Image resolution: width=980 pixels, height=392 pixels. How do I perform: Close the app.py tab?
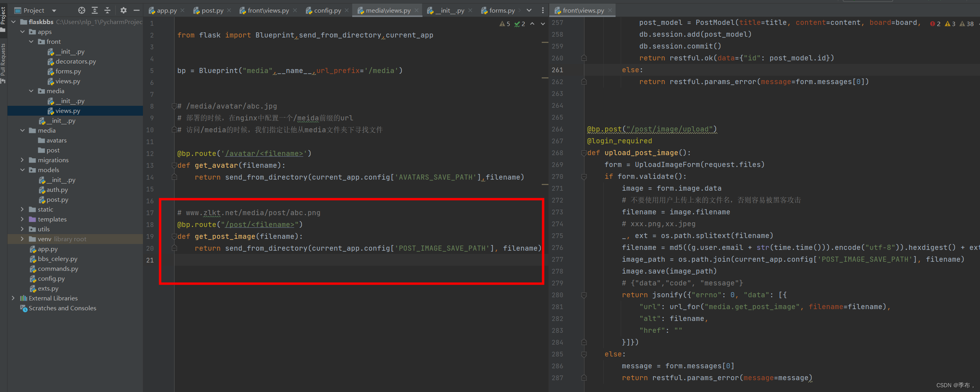click(x=182, y=11)
